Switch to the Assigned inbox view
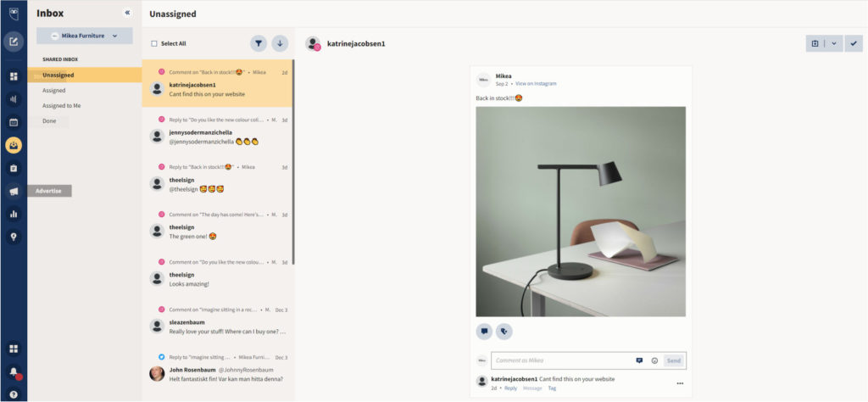Screen dimensions: 868x402 pyautogui.click(x=54, y=91)
